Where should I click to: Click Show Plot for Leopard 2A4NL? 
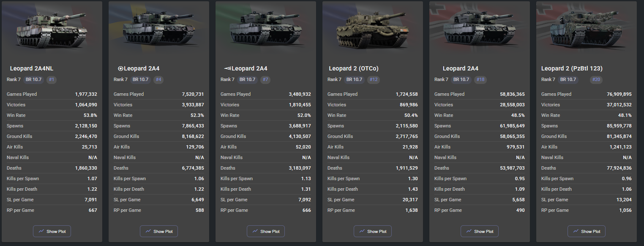52,231
